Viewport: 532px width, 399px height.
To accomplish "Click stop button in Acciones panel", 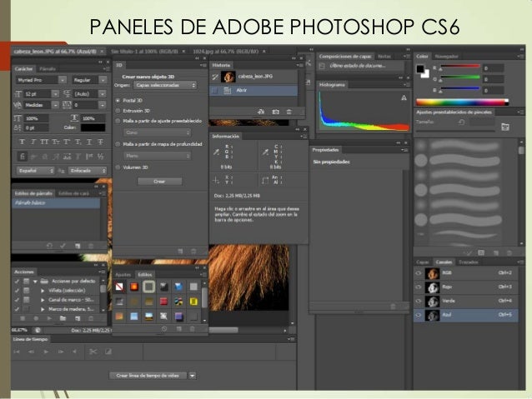I will (x=23, y=319).
